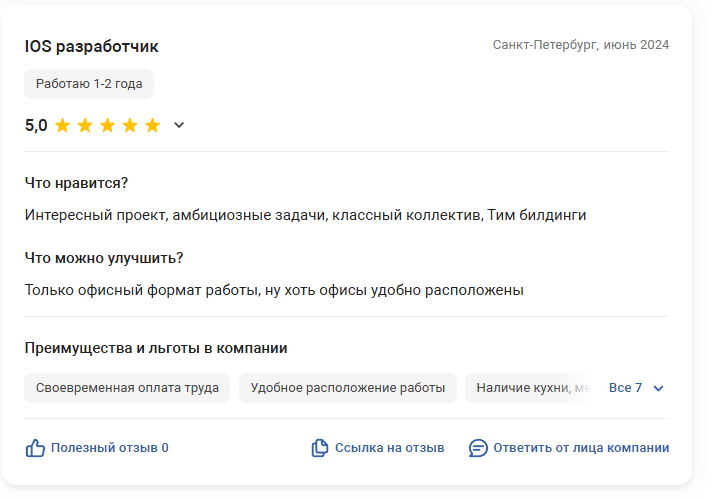Click the thumbs-up icon for helpful review
Image resolution: width=712 pixels, height=498 pixels.
35,448
